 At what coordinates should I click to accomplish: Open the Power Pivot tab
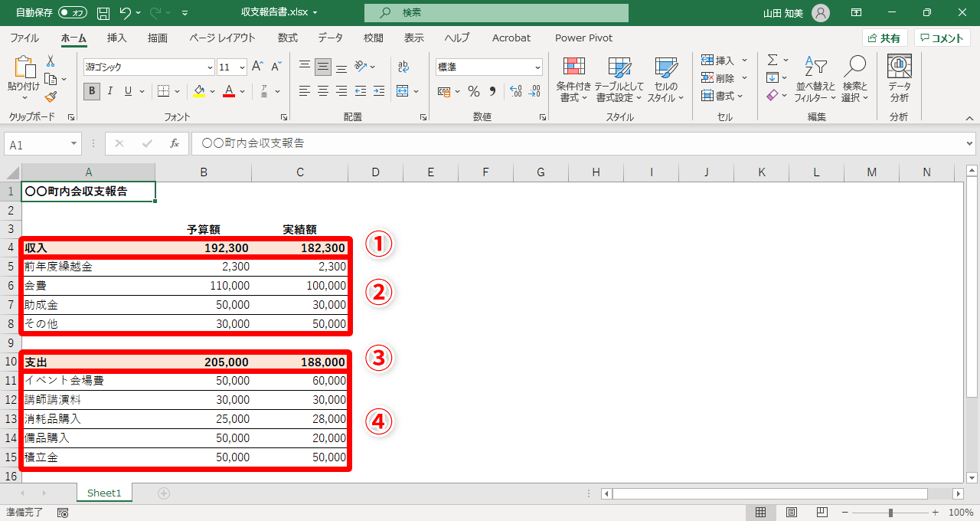click(x=584, y=38)
